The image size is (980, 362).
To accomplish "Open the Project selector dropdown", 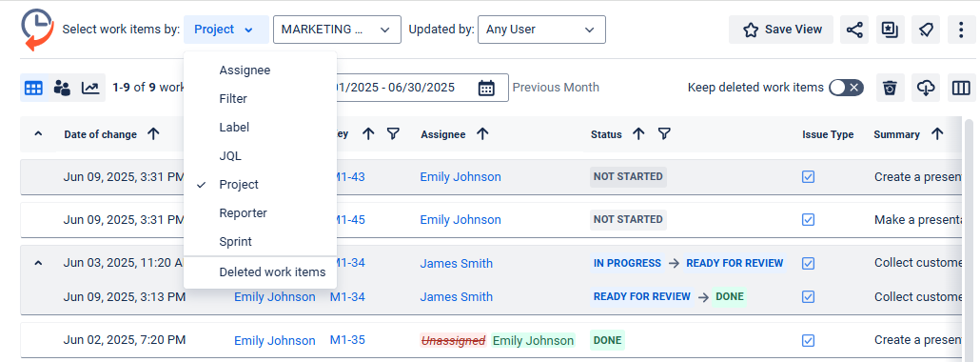I will [226, 30].
